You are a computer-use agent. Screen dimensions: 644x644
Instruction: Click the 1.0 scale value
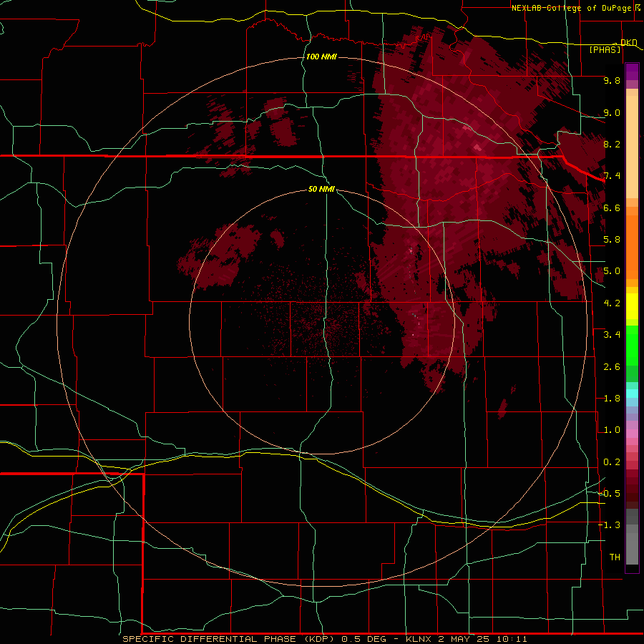click(612, 430)
